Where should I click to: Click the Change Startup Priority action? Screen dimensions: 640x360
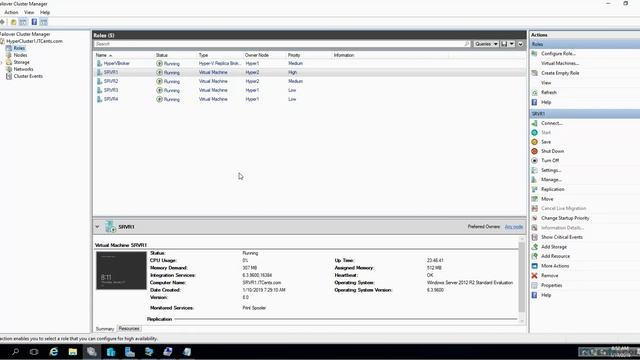pyautogui.click(x=565, y=218)
